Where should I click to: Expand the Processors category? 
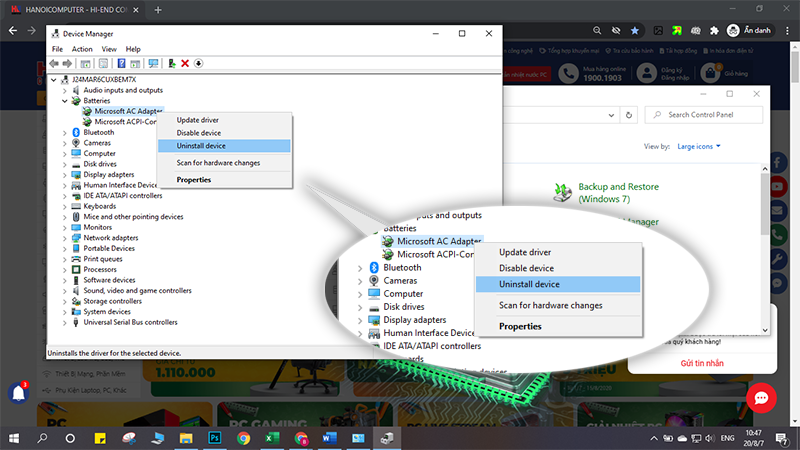65,269
